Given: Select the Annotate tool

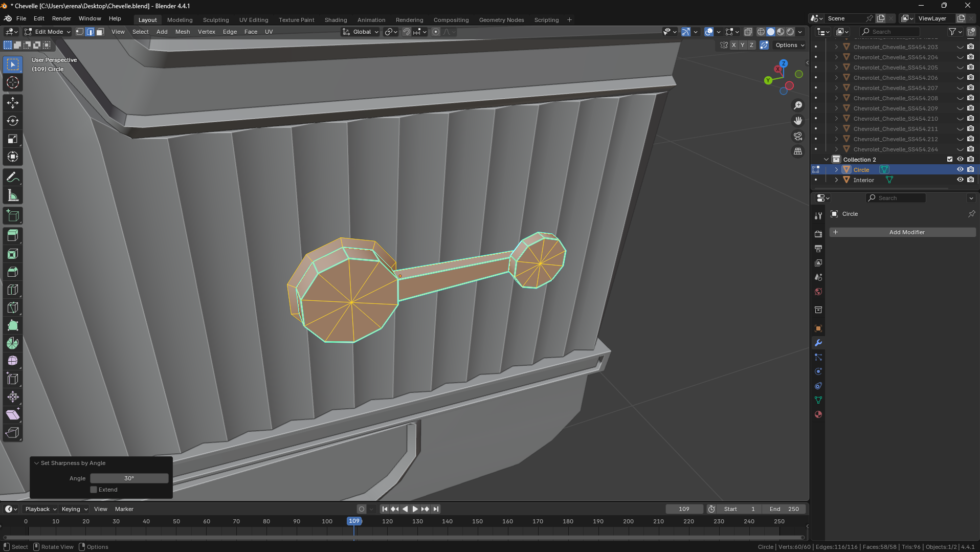Looking at the screenshot, I should (13, 177).
